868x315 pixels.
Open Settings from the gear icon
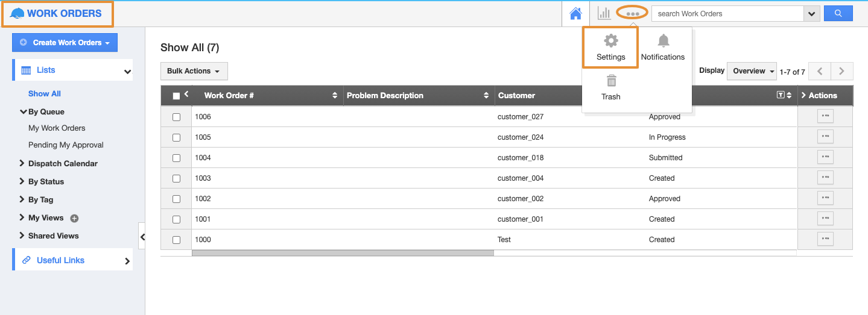[x=610, y=47]
